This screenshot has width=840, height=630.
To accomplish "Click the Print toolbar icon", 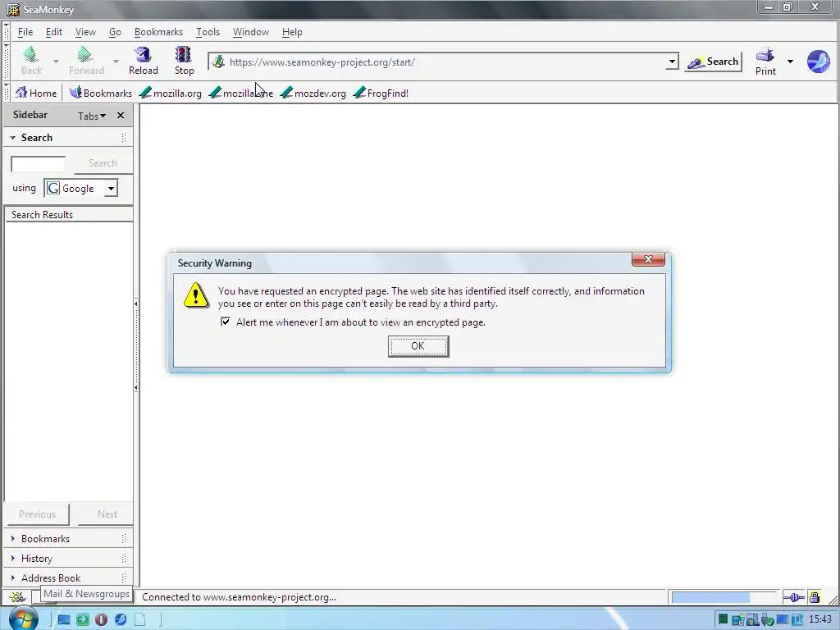I will [765, 61].
